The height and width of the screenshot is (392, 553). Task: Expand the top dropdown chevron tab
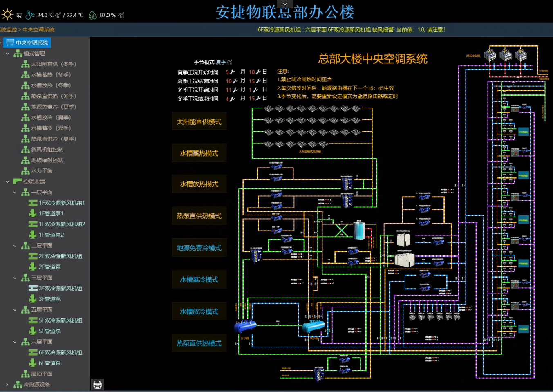click(285, 4)
